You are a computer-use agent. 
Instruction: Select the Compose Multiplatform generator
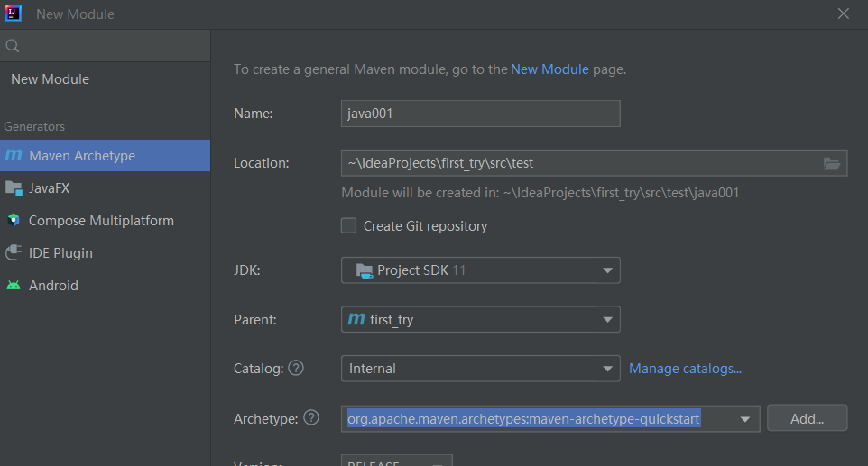pyautogui.click(x=106, y=221)
